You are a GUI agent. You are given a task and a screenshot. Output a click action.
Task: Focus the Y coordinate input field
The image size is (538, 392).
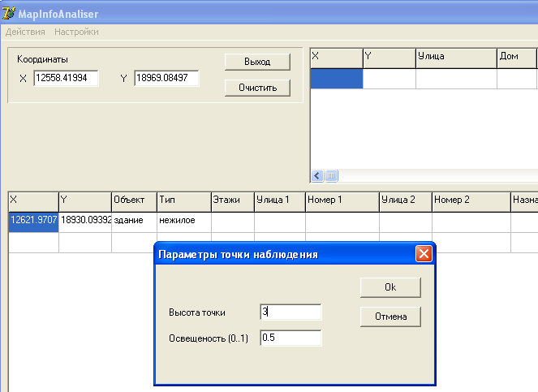tap(166, 78)
